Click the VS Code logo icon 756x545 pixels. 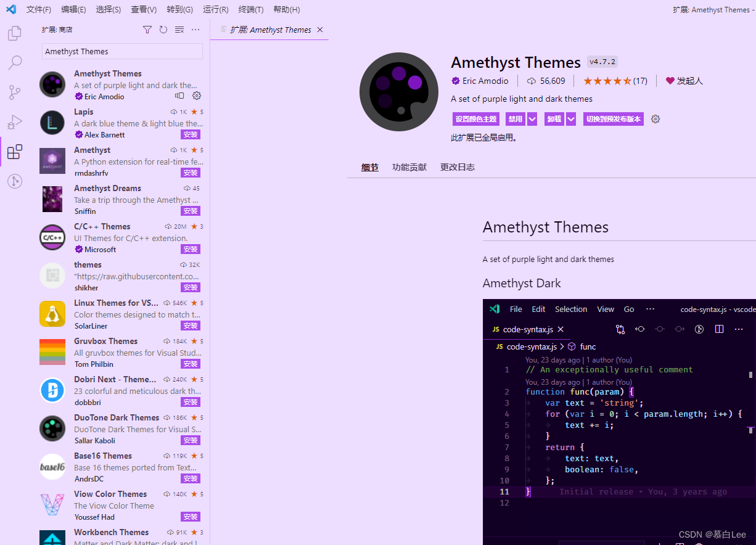tap(11, 9)
